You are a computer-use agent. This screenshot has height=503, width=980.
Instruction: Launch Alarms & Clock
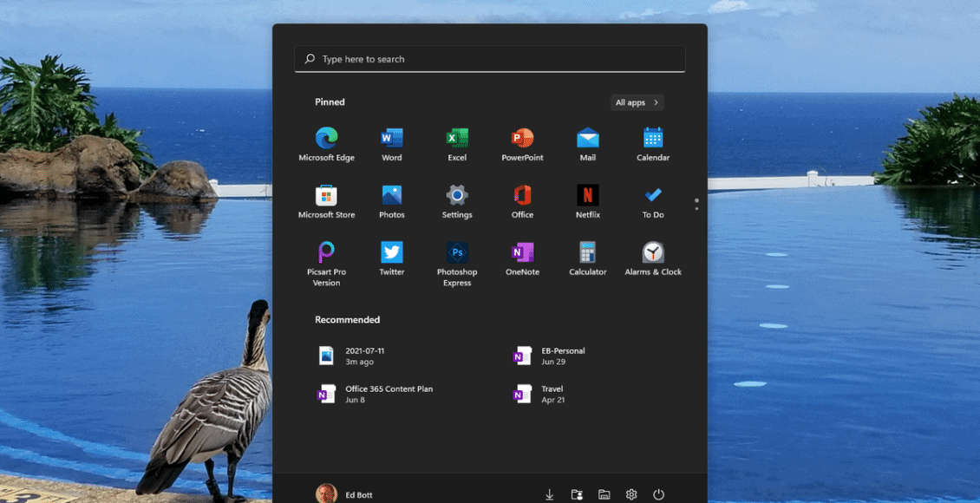click(653, 258)
